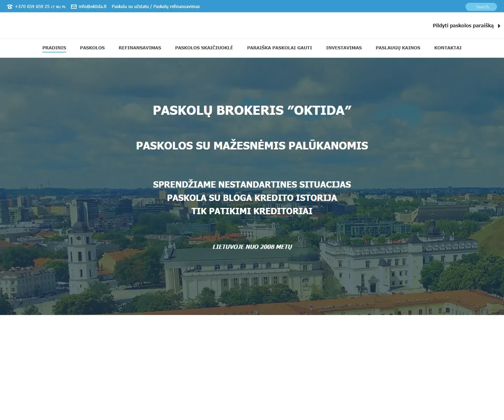This screenshot has width=504, height=420.
Task: Open Paskolų refinansavimas top bar link
Action: [176, 7]
